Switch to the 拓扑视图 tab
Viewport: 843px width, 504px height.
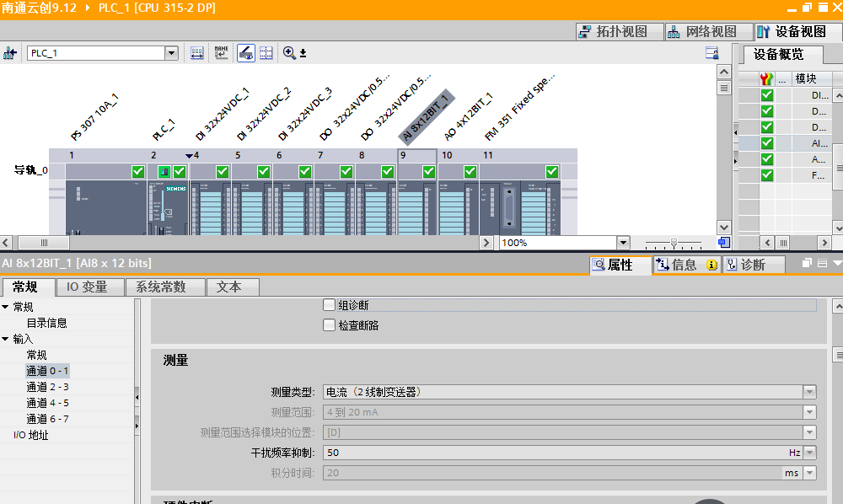[x=620, y=32]
